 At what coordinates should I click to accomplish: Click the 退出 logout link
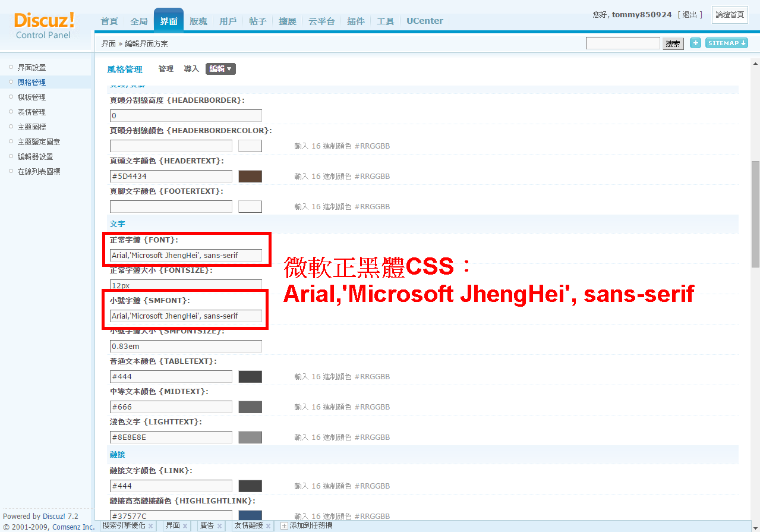coord(690,14)
